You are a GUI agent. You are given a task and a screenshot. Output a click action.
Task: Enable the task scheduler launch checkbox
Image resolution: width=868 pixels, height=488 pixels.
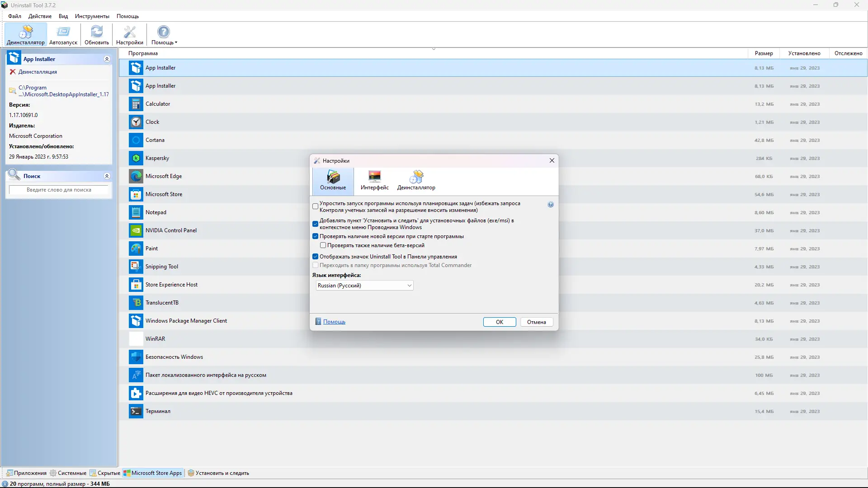[x=316, y=206]
